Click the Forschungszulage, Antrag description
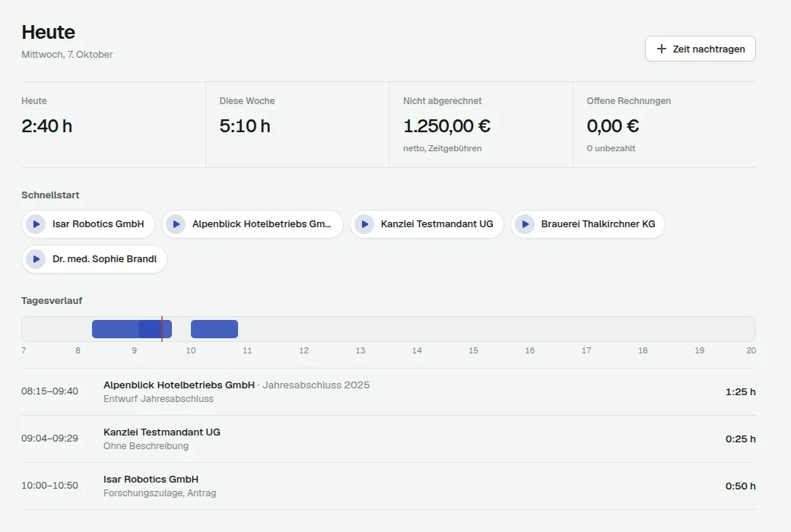The height and width of the screenshot is (532, 791). [x=160, y=493]
